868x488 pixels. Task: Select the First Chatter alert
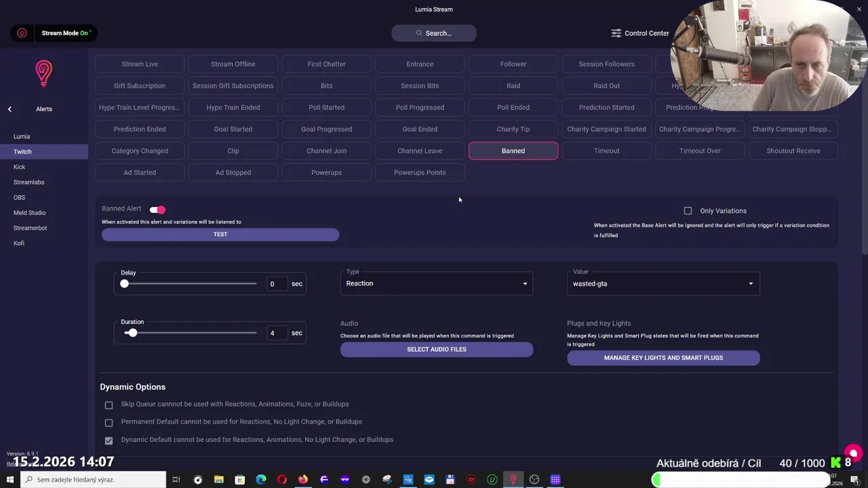[x=326, y=64]
